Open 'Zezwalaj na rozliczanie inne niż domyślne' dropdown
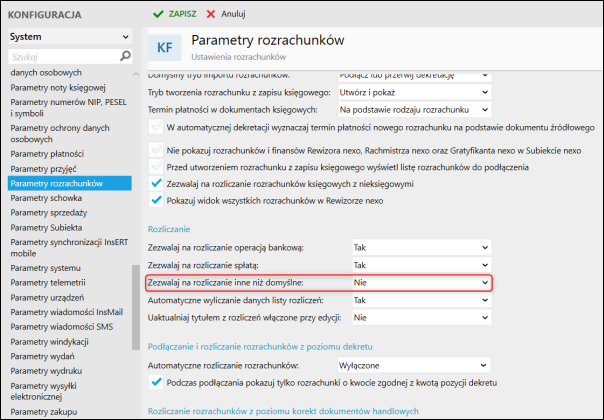 coord(421,283)
